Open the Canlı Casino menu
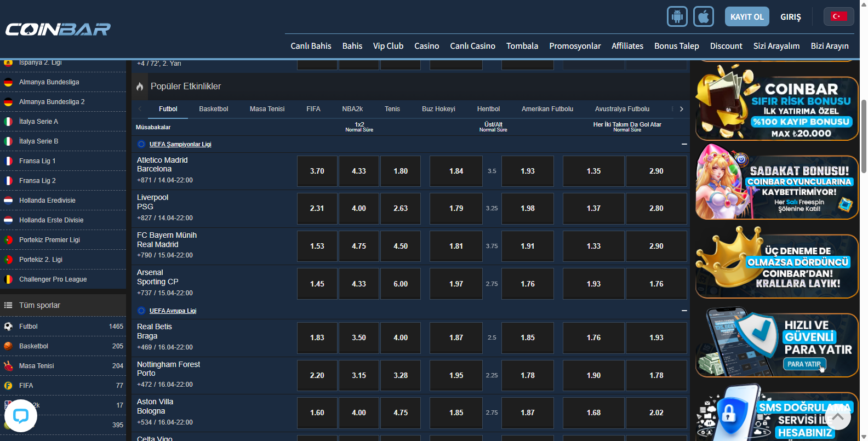 click(472, 46)
